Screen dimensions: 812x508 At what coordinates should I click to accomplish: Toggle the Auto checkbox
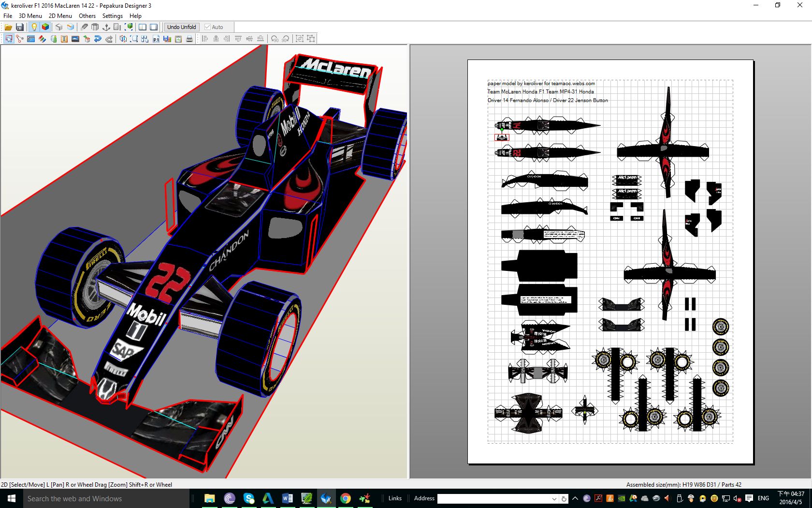208,27
